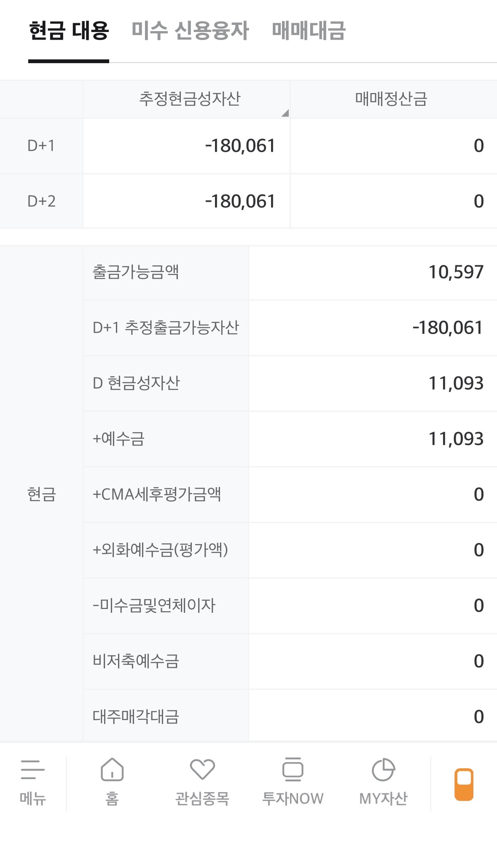Tap the -미수금및연체이자 row
The width and height of the screenshot is (497, 868).
290,606
